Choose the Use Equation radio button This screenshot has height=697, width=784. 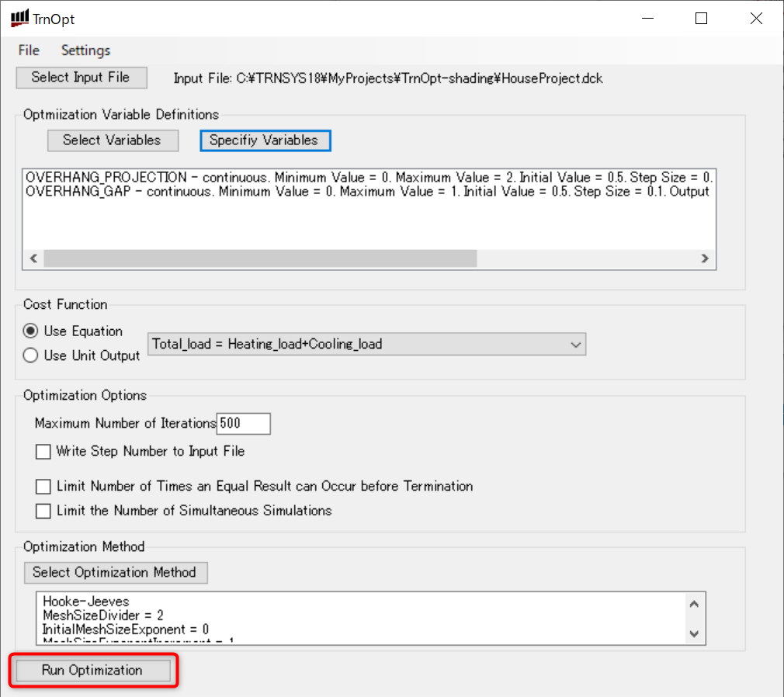[x=31, y=331]
